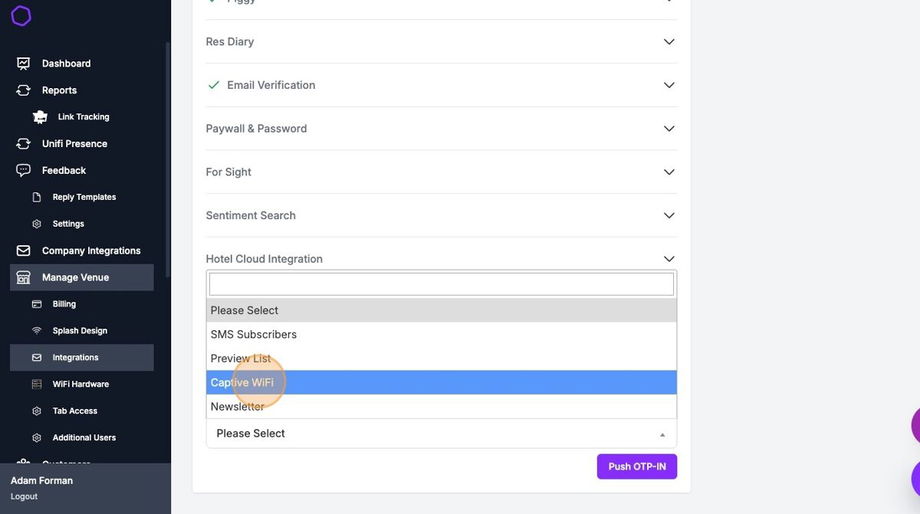Click the Dashboard icon in sidebar
Image resolution: width=920 pixels, height=514 pixels.
coord(23,63)
